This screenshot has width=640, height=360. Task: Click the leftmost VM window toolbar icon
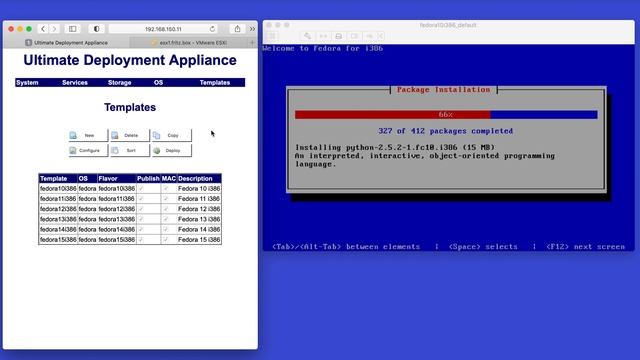click(272, 36)
